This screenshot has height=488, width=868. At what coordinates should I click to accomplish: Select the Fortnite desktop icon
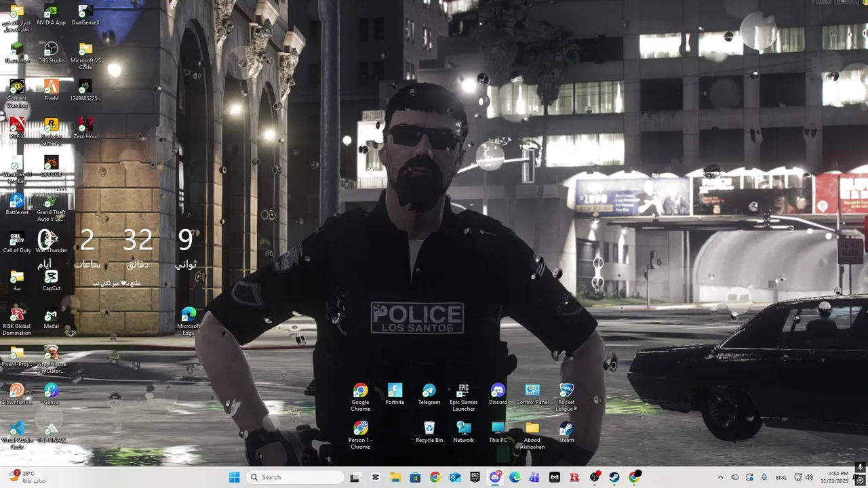coord(395,395)
